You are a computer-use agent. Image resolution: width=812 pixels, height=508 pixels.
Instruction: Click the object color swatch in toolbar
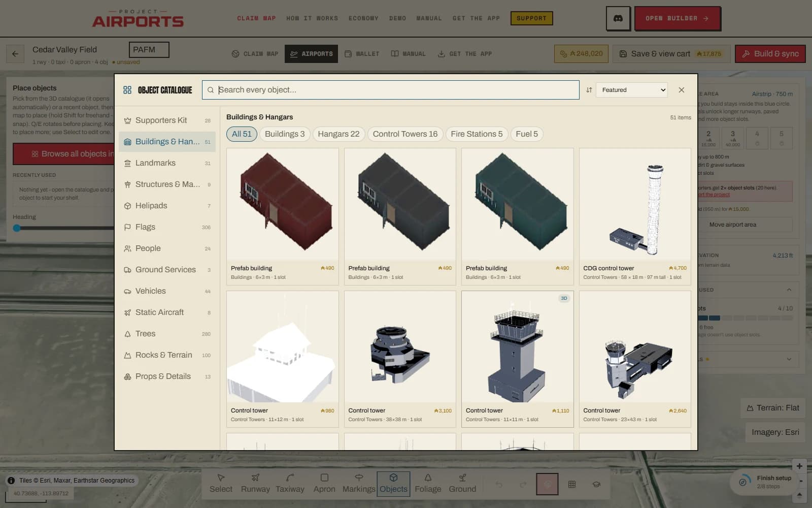[547, 484]
